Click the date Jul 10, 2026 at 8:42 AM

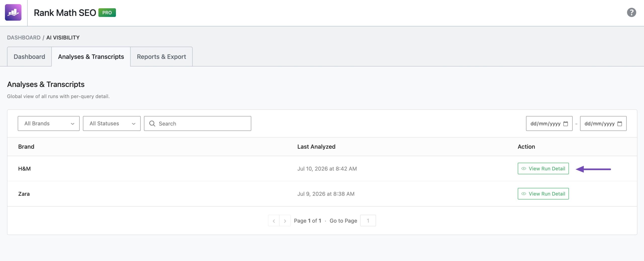coord(327,169)
